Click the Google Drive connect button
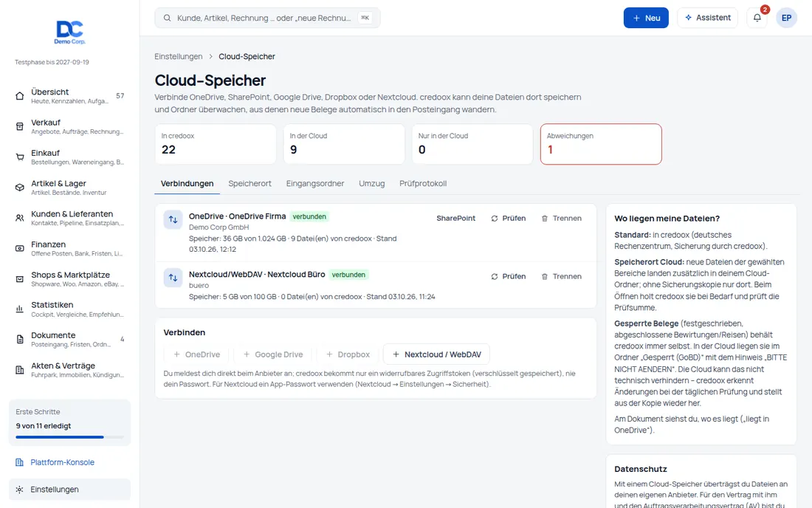Image resolution: width=812 pixels, height=508 pixels. pos(273,354)
